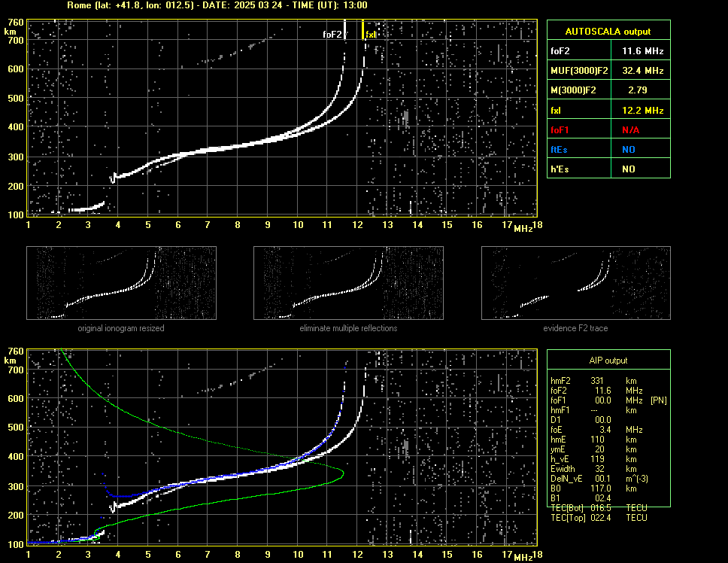Select the TEC[Bot] 016.5 TECU entry
Viewport: 728px width, 563px height.
[x=599, y=508]
